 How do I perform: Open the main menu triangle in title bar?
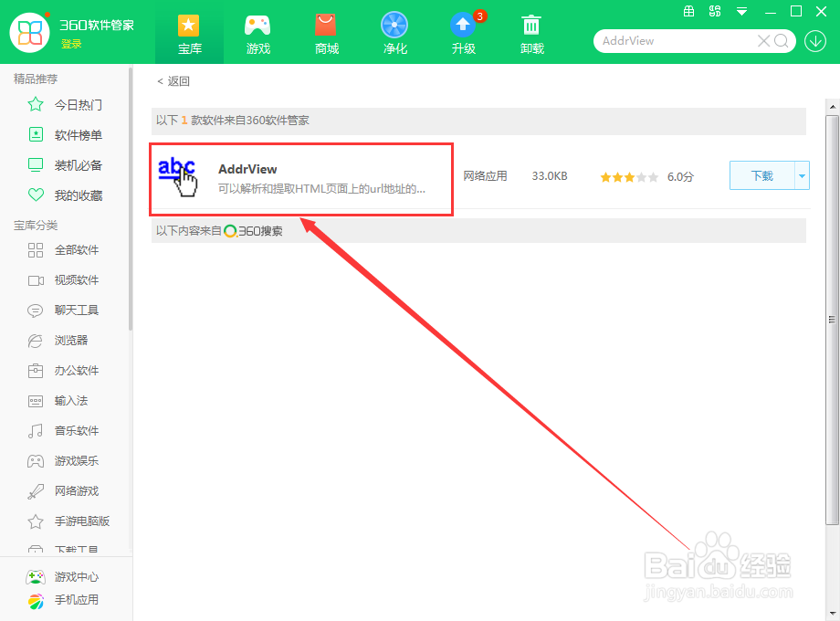point(741,11)
